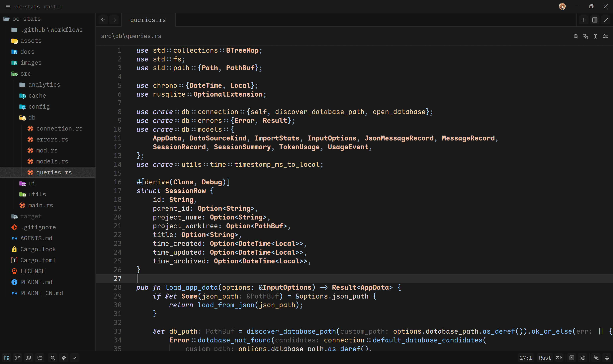Collapse the db folder
Viewport: 613px width, 364px height.
[x=48, y=118]
